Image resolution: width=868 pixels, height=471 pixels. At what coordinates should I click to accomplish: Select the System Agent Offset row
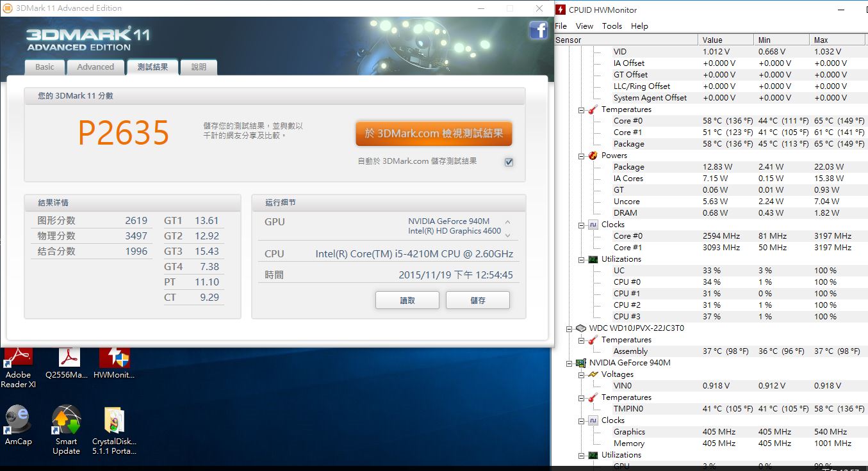tap(711, 98)
